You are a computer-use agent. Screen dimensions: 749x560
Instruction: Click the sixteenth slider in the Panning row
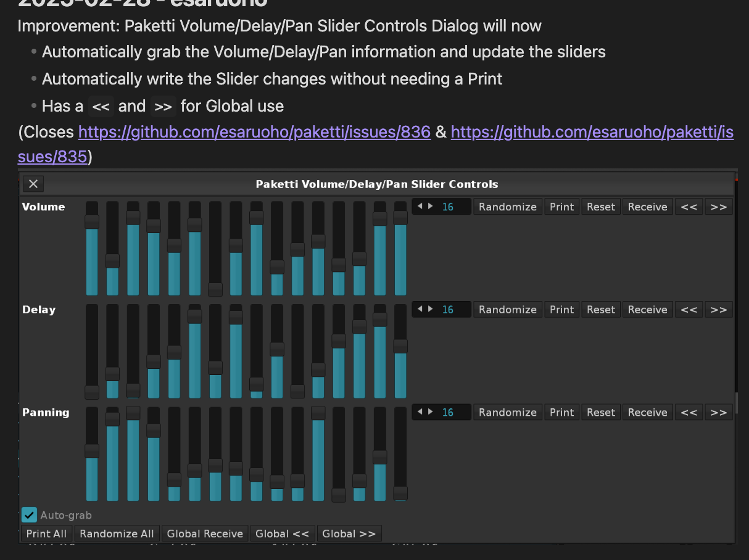[x=400, y=454]
